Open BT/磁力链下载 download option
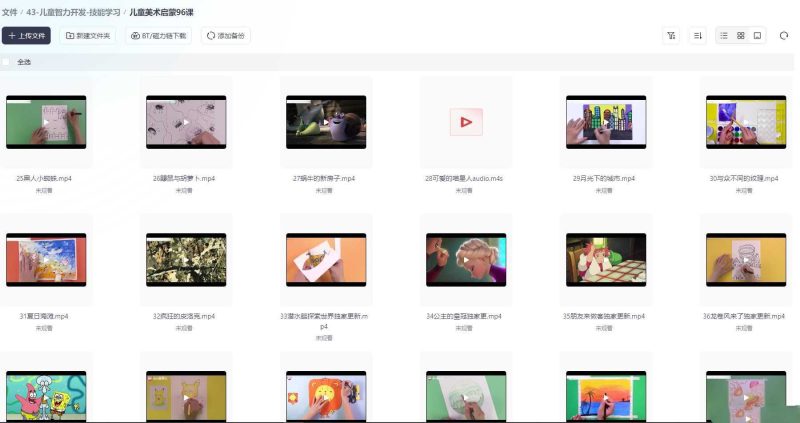This screenshot has width=800, height=423. 159,35
